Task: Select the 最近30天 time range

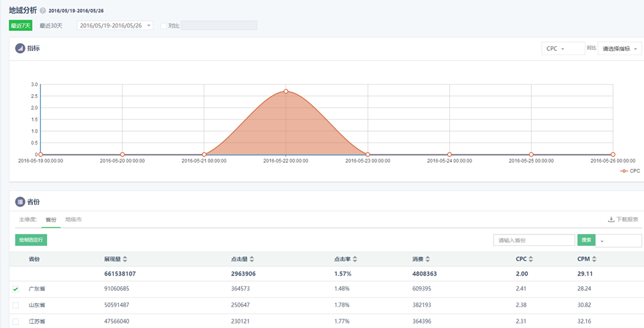Action: [x=51, y=26]
